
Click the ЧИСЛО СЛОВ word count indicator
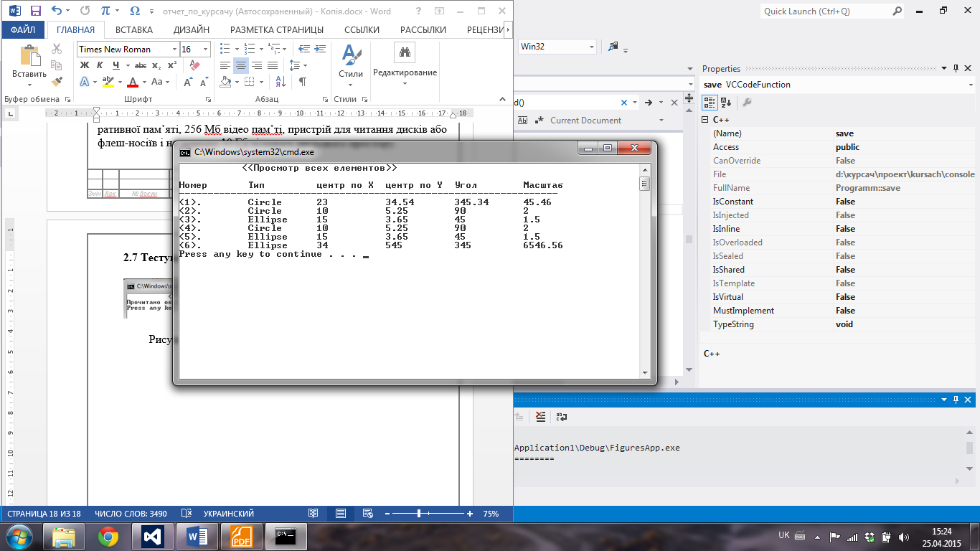tap(131, 514)
